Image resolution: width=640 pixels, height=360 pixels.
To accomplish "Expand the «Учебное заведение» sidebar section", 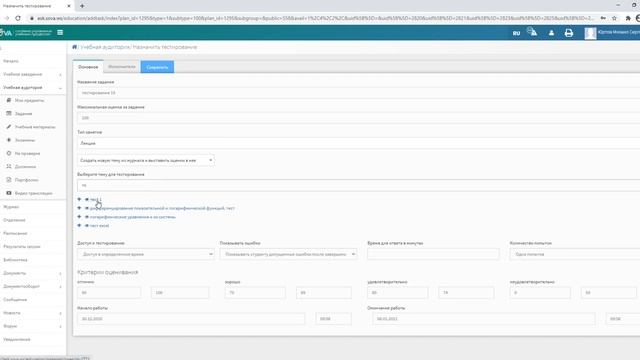I will pos(32,74).
